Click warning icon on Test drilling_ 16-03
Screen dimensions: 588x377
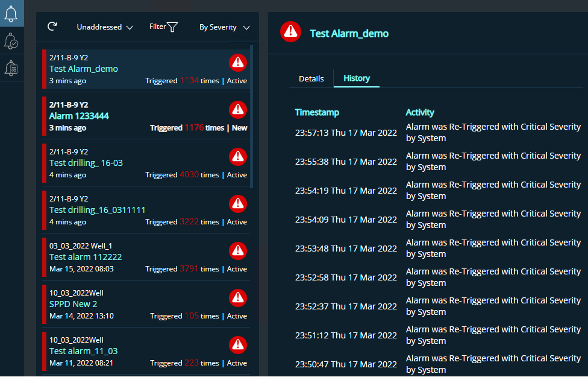pyautogui.click(x=238, y=156)
